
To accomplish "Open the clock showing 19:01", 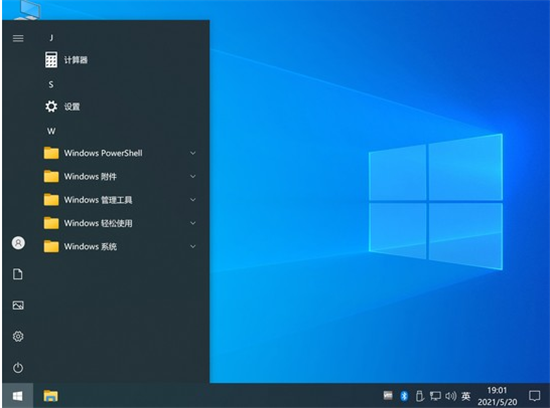I will point(497,390).
